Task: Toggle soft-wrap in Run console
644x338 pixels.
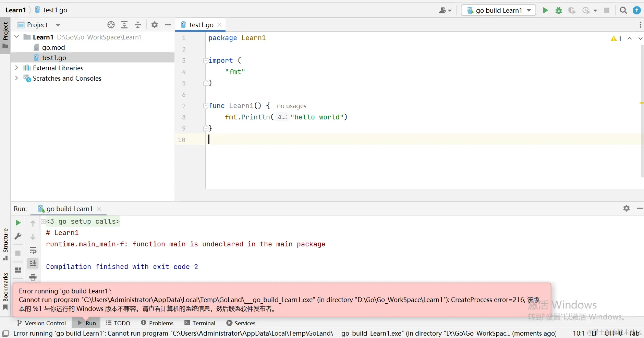Action: tap(33, 250)
